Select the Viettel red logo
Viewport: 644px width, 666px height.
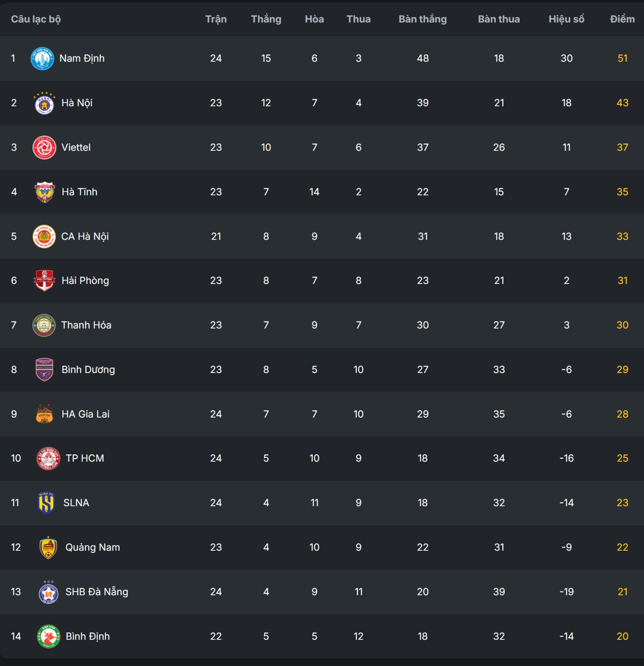(x=44, y=147)
